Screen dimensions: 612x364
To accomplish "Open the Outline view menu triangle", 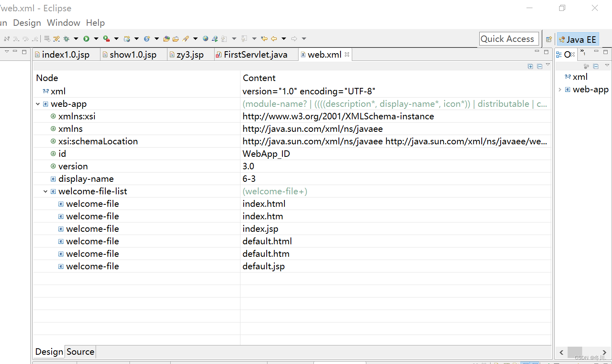I will [607, 65].
